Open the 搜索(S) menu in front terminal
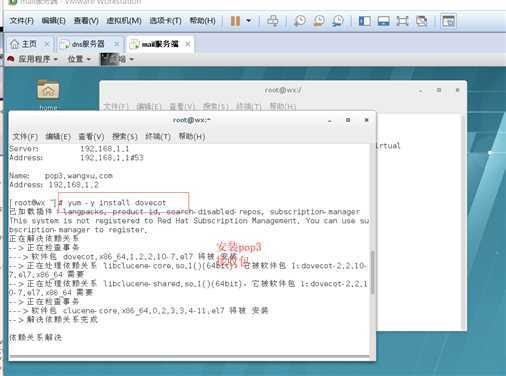The height and width of the screenshot is (376, 506). (x=125, y=137)
